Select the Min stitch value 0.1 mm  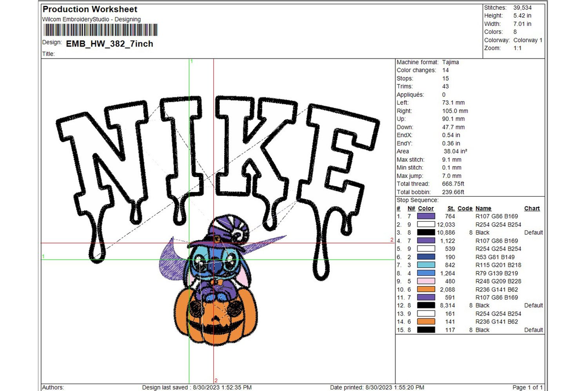coord(452,168)
